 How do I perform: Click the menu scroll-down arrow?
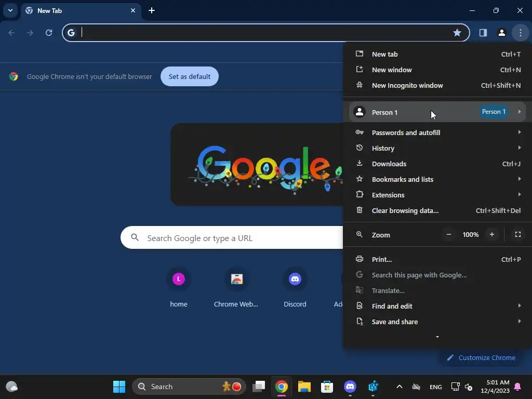click(x=437, y=337)
